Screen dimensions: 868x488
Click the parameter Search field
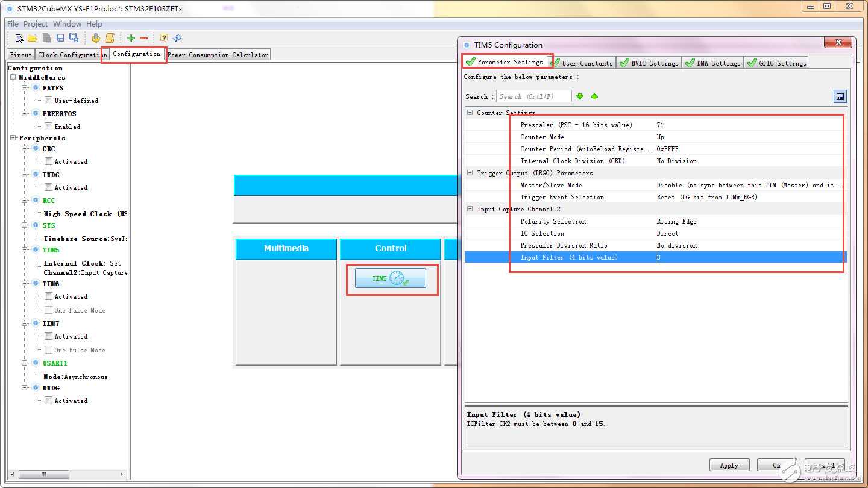(534, 96)
